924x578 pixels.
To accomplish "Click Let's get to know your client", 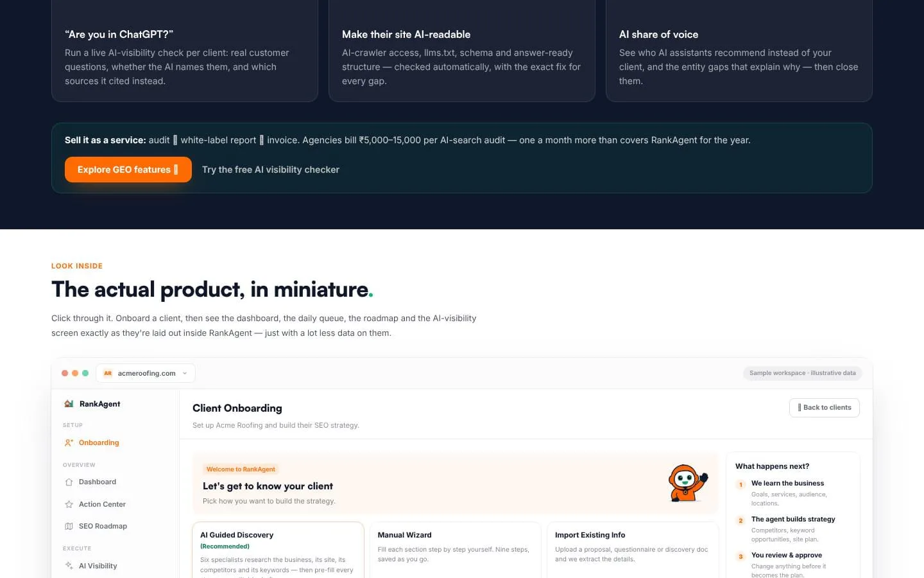I will [x=268, y=486].
